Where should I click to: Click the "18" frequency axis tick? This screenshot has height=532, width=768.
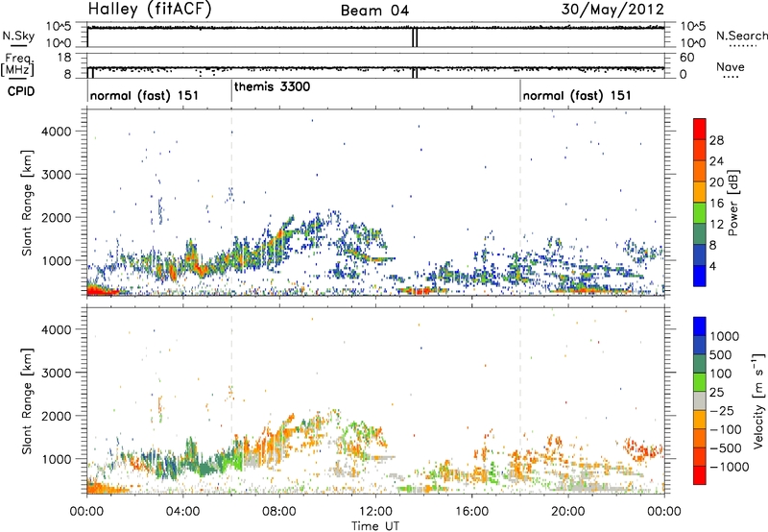click(64, 58)
